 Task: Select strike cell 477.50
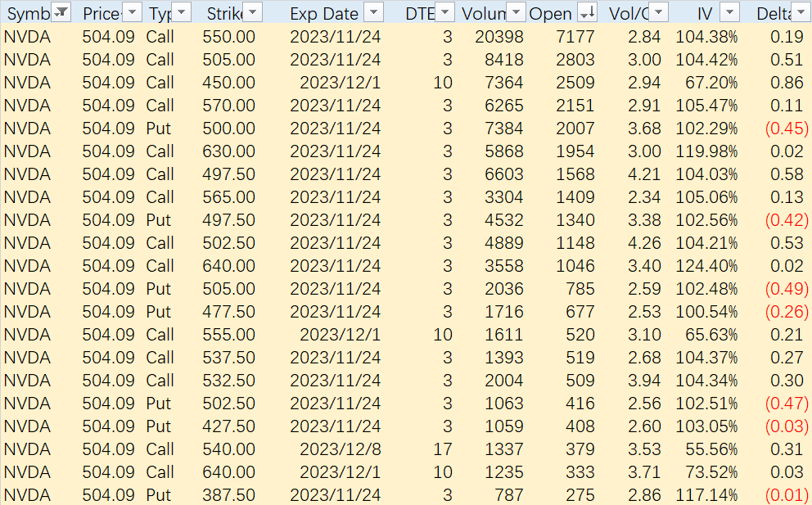229,311
